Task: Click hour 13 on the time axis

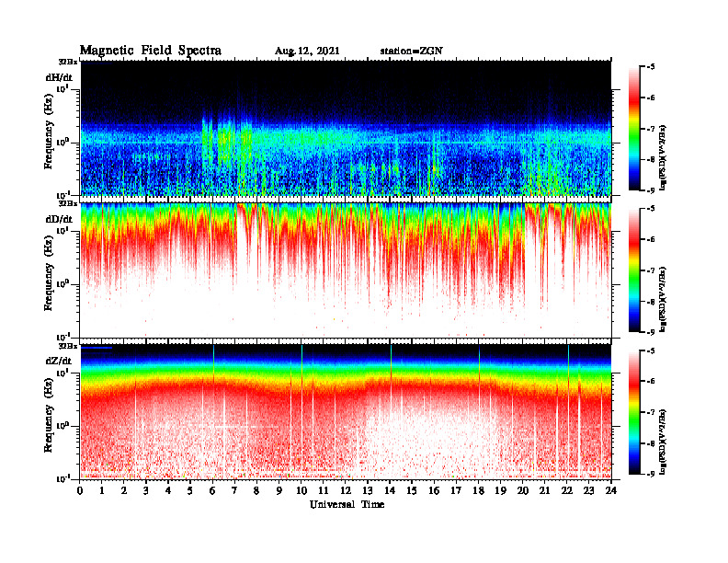Action: coord(368,490)
